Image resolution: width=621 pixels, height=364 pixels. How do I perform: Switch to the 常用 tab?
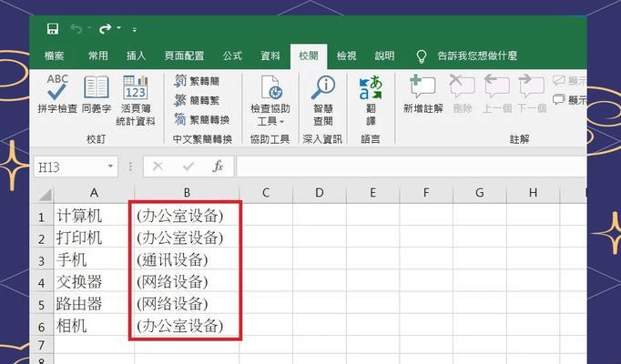click(97, 56)
